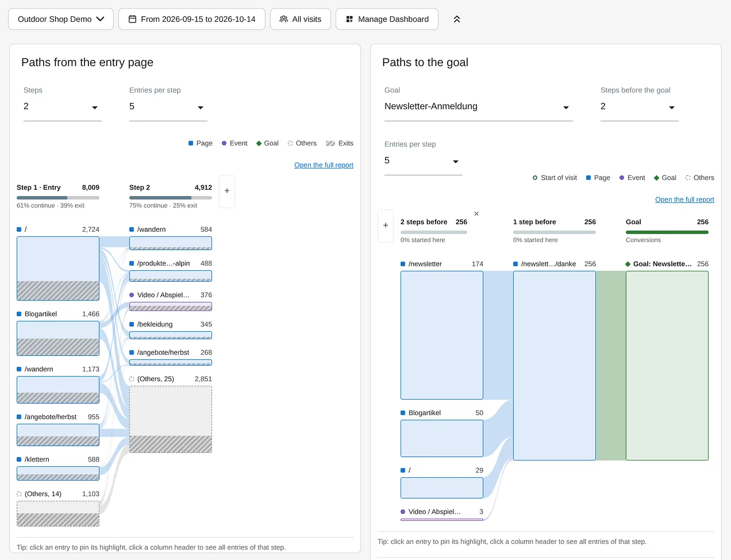Open the All visits segment selector

coord(301,19)
